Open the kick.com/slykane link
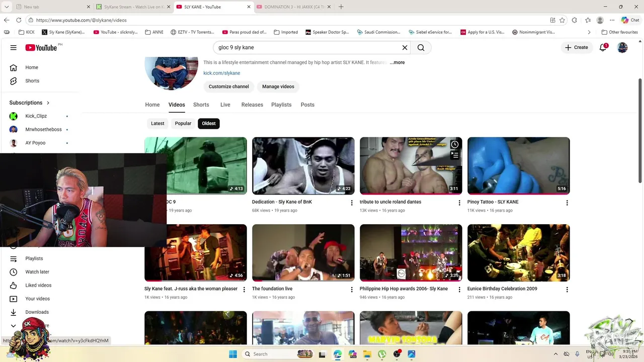The image size is (644, 362). [x=222, y=73]
